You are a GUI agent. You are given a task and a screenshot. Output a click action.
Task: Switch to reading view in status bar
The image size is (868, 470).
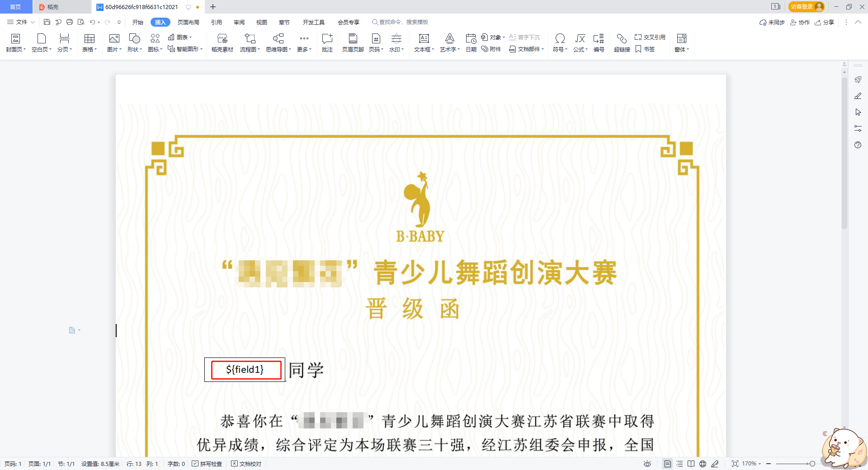pos(691,464)
